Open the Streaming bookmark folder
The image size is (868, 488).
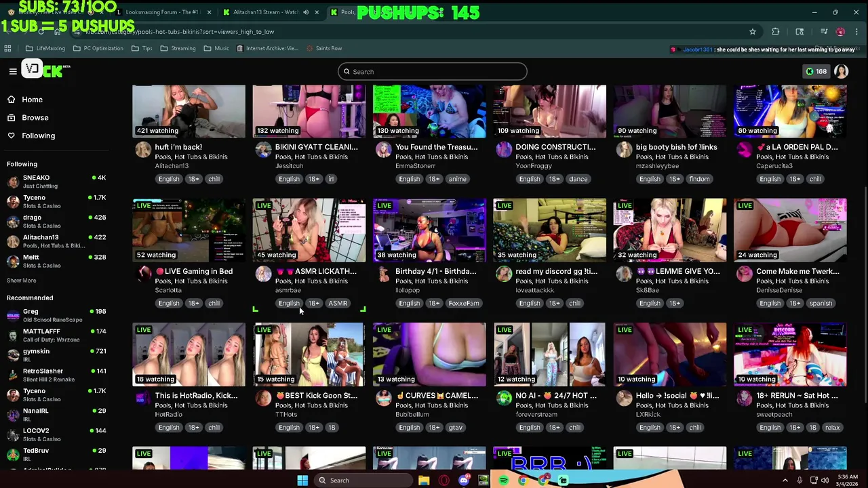[x=178, y=48]
